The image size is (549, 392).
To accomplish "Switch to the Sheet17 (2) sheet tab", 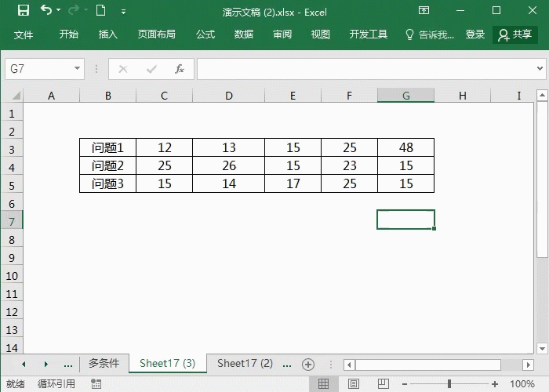I will pos(245,364).
